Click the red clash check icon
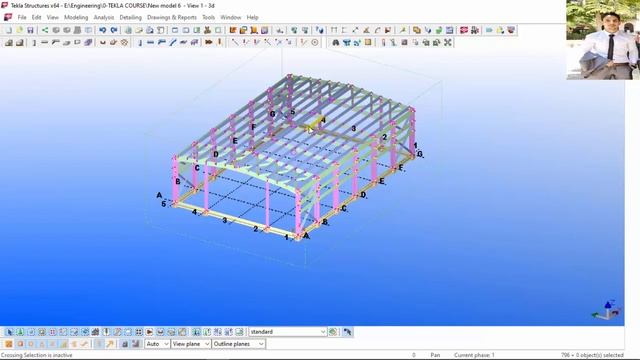The height and width of the screenshot is (360, 640). (464, 30)
